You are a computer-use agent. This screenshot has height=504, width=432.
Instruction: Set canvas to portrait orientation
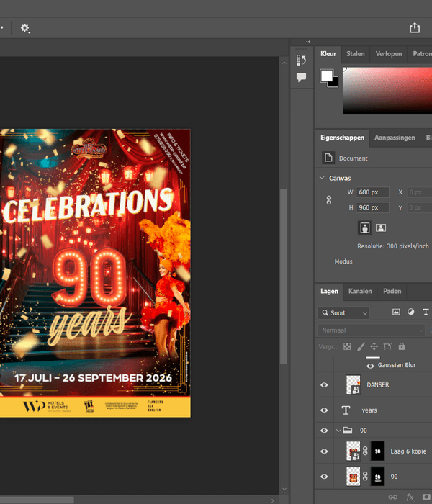[365, 228]
